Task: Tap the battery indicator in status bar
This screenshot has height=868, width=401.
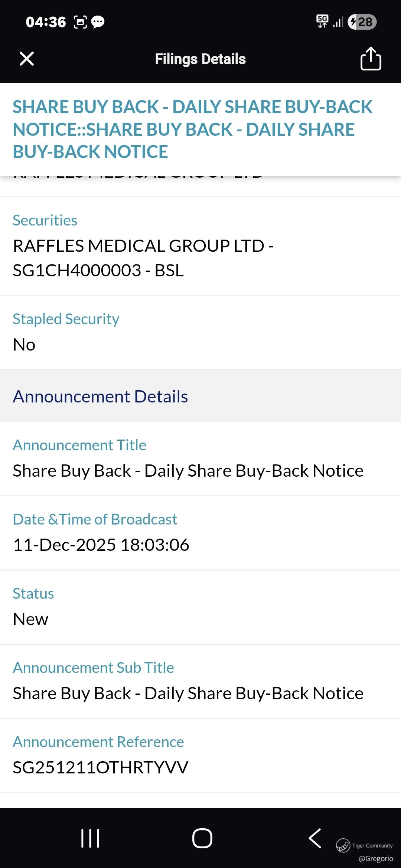Action: click(x=362, y=22)
